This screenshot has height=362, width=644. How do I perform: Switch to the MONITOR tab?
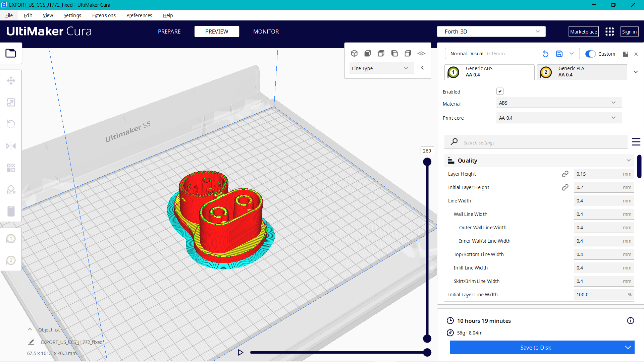pyautogui.click(x=266, y=32)
